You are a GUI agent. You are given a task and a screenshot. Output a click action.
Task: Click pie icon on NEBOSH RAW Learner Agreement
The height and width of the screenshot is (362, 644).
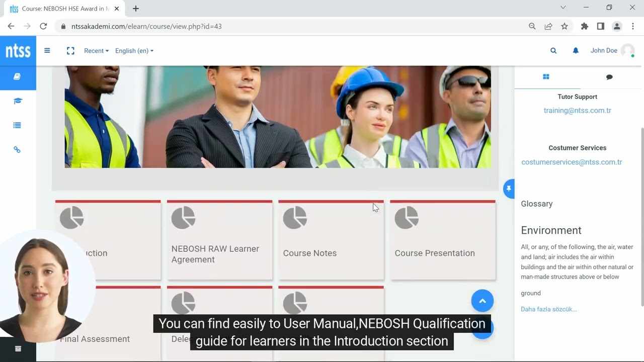pyautogui.click(x=183, y=218)
